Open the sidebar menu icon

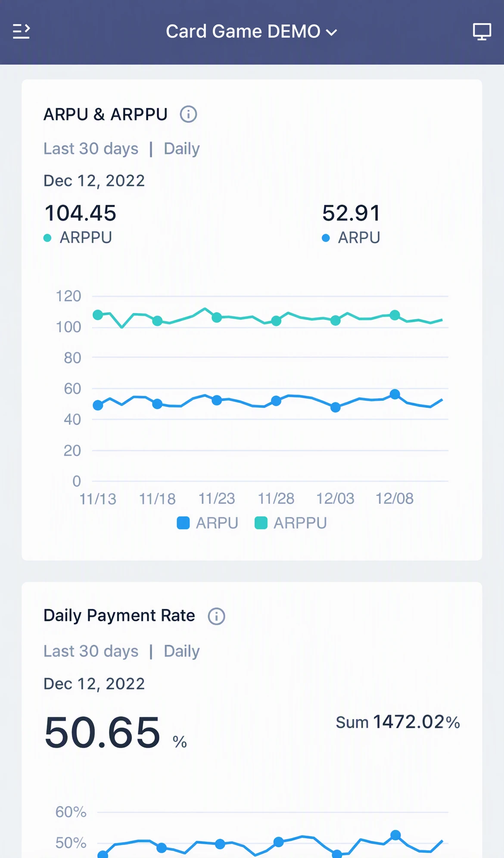click(x=21, y=31)
